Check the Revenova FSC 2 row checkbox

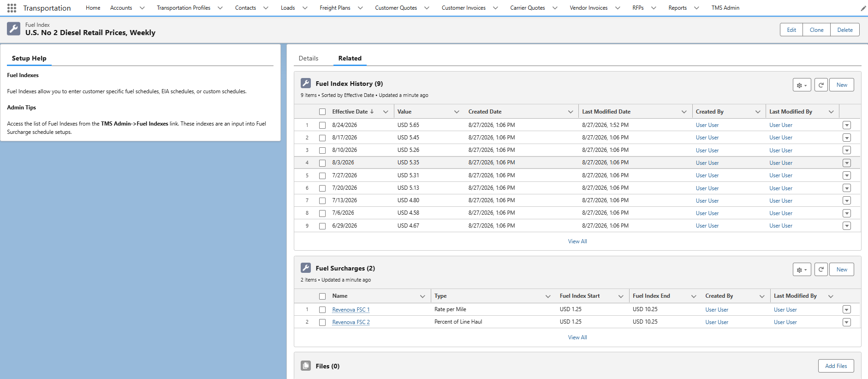(x=322, y=322)
